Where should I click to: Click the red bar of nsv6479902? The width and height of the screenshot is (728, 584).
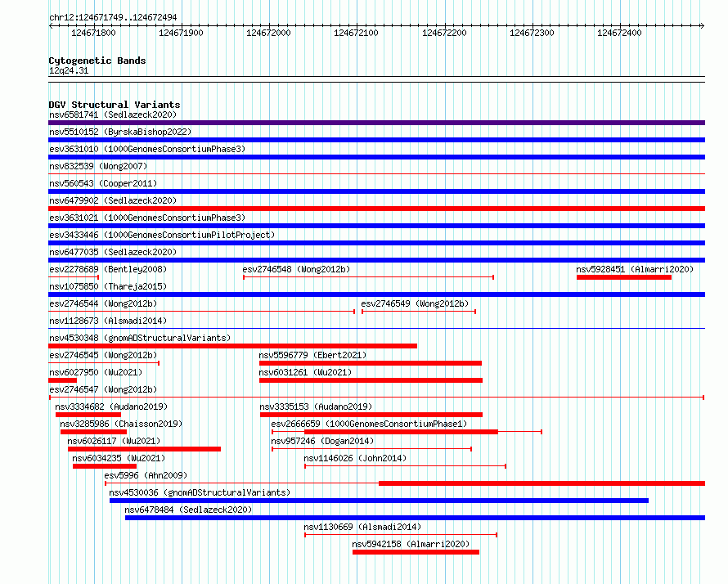376,209
